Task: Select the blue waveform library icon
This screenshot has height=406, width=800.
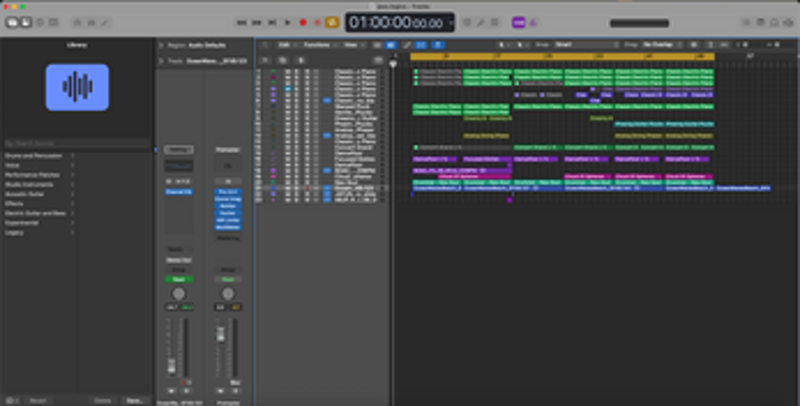Action: [77, 87]
